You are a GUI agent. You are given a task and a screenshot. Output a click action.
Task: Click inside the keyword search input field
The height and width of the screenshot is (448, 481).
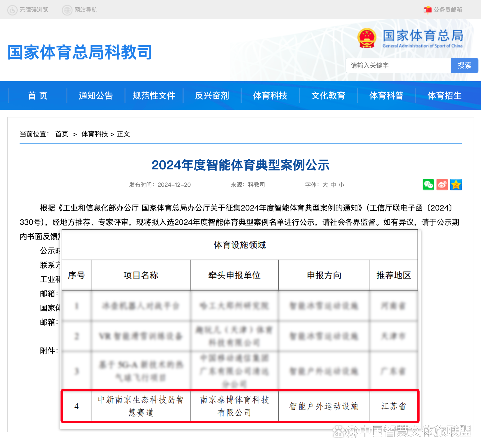398,65
